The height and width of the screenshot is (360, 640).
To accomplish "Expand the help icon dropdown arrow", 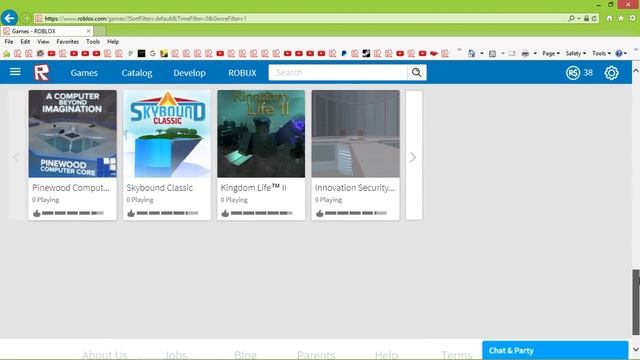I will [x=625, y=53].
